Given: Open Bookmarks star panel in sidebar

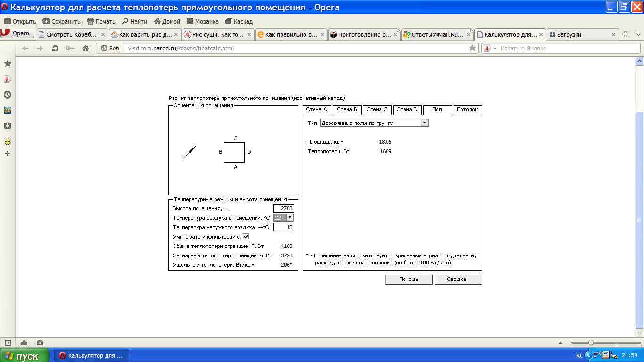Looking at the screenshot, I should tap(8, 64).
